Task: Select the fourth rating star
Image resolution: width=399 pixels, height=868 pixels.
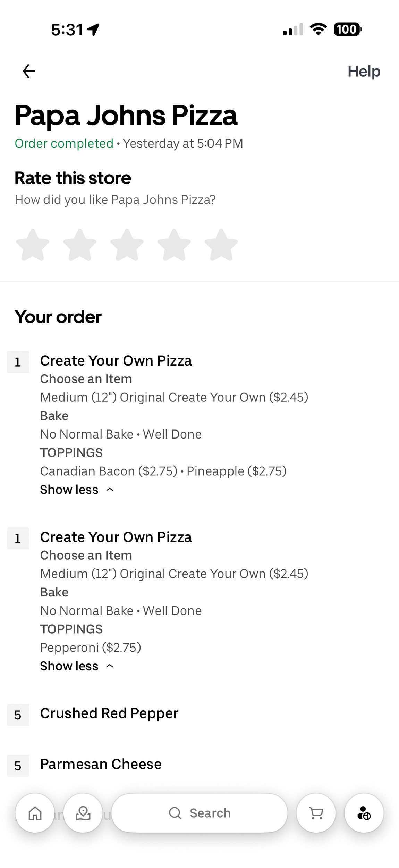Action: click(174, 245)
